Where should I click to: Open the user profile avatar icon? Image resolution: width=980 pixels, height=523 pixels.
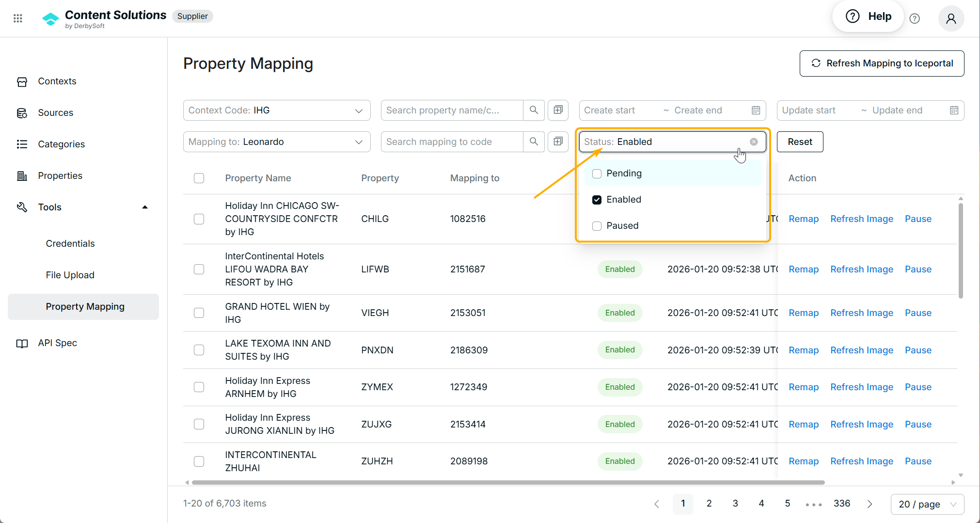pos(951,18)
